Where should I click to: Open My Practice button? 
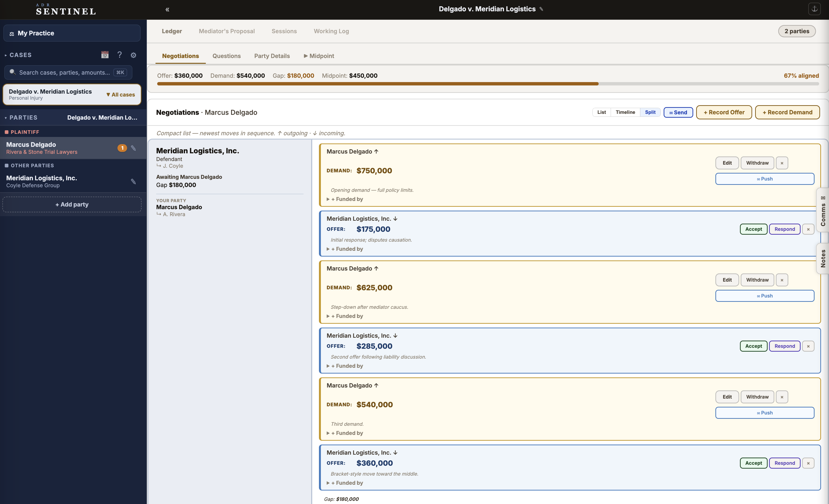point(72,33)
